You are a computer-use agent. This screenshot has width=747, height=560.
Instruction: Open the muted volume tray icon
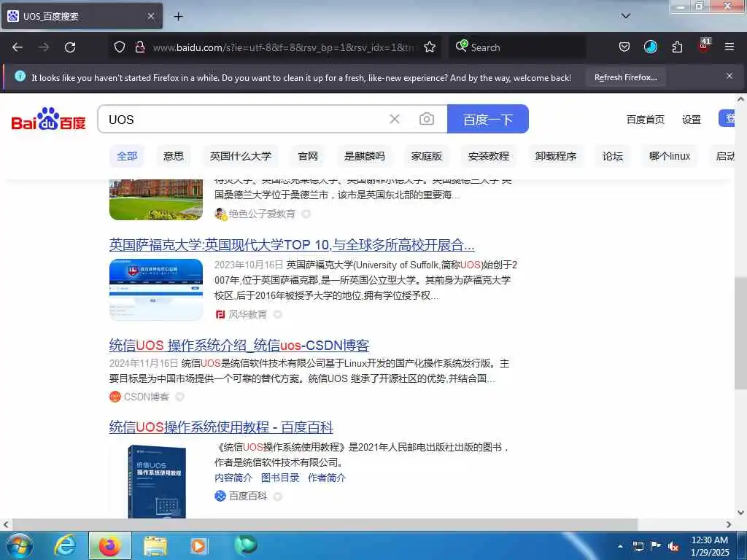[x=673, y=547]
